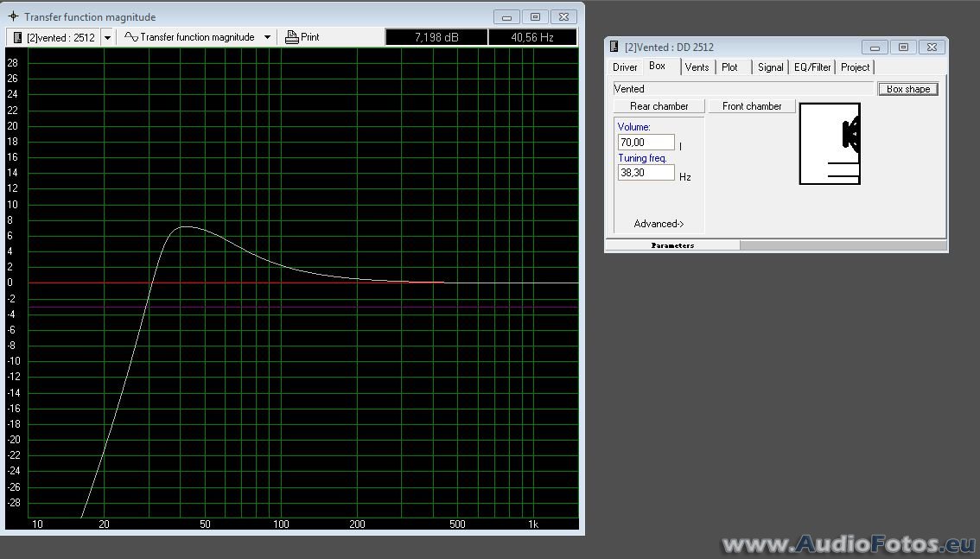
Task: Switch to the Plot tab
Action: (730, 67)
